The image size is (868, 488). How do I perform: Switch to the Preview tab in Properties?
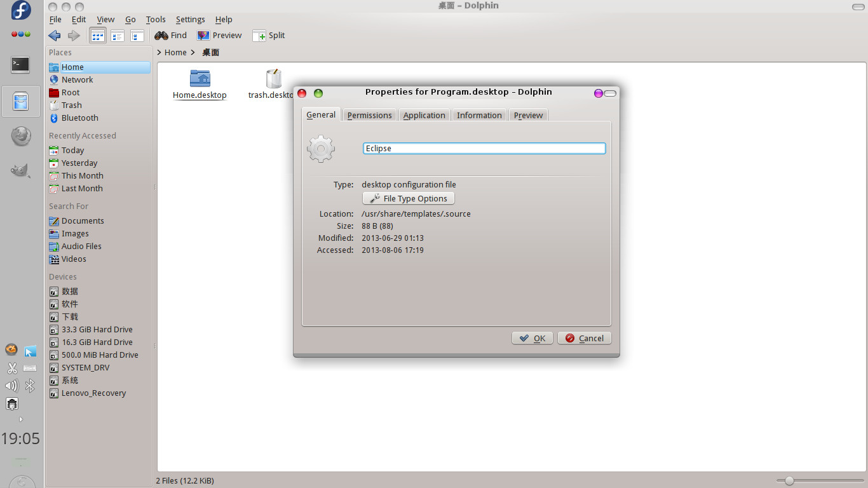(528, 115)
